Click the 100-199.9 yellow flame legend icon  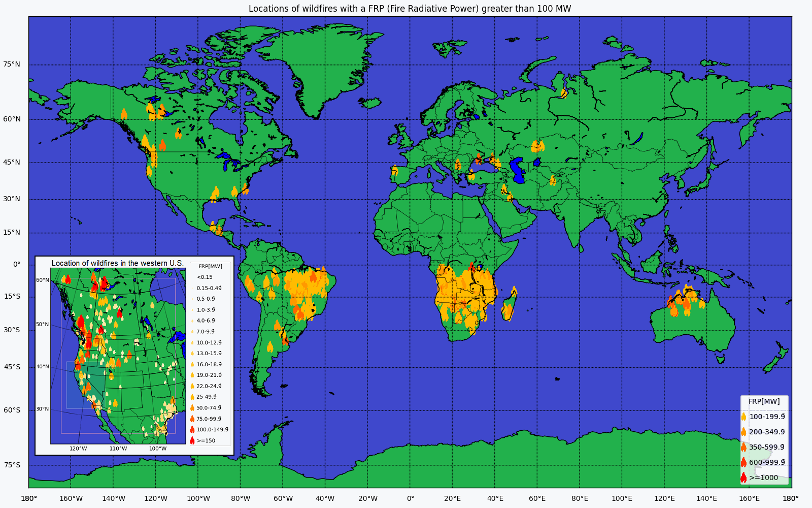743,417
